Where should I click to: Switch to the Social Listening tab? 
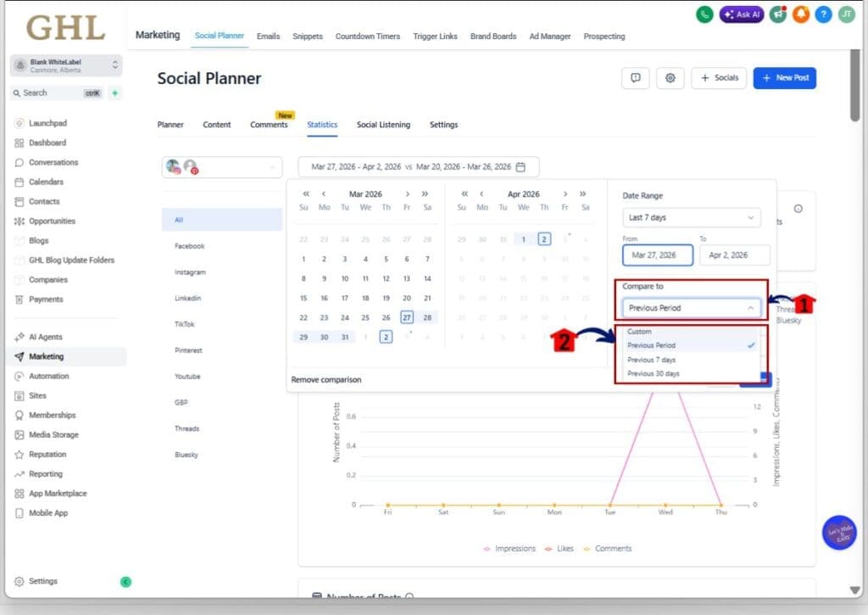pyautogui.click(x=383, y=125)
